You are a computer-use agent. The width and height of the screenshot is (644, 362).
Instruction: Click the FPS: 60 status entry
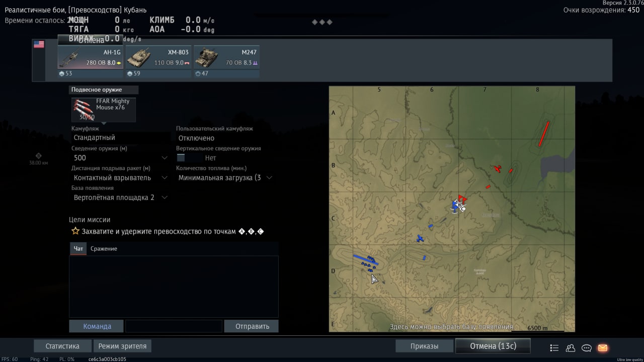(x=10, y=359)
